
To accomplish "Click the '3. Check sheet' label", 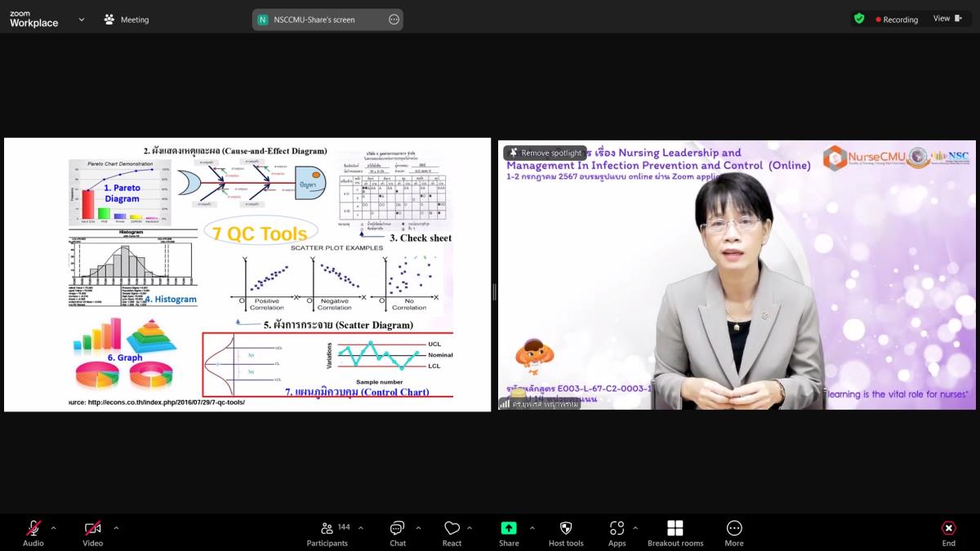I will (x=420, y=238).
